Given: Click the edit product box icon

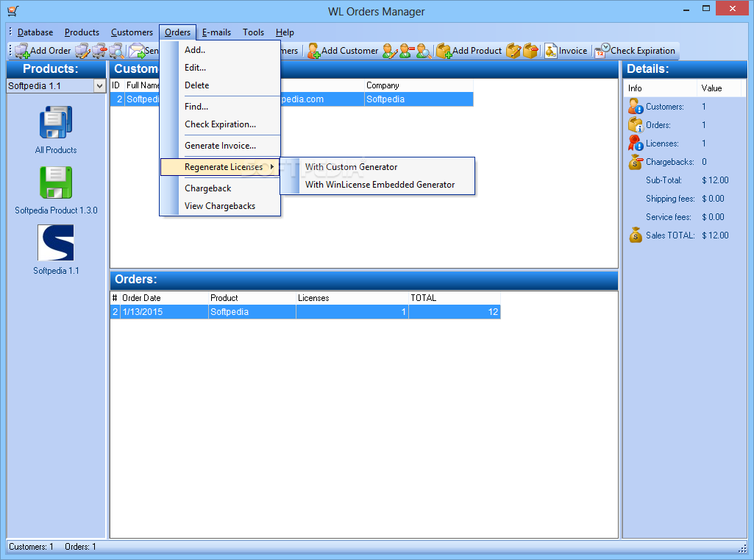Looking at the screenshot, I should point(513,51).
